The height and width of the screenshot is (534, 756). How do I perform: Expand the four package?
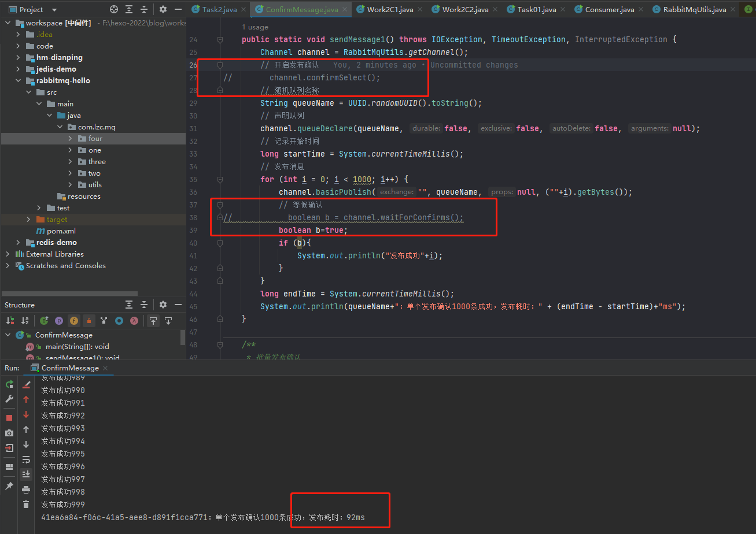point(71,139)
